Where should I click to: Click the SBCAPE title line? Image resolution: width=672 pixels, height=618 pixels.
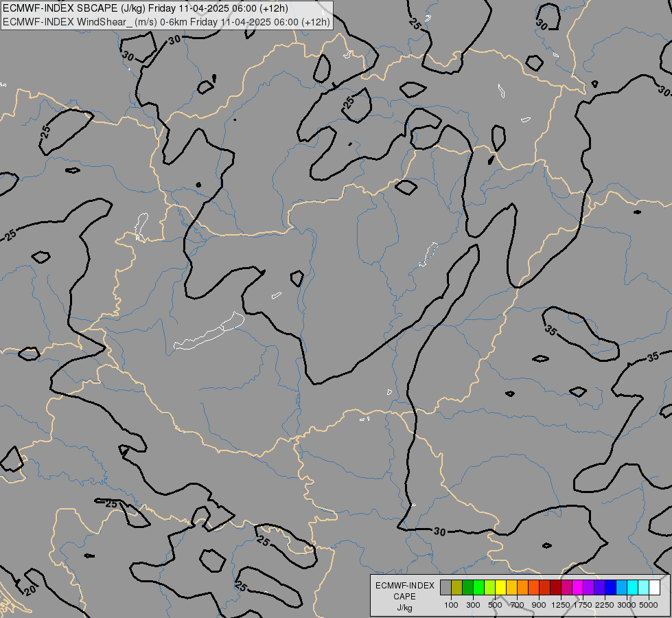coord(146,8)
